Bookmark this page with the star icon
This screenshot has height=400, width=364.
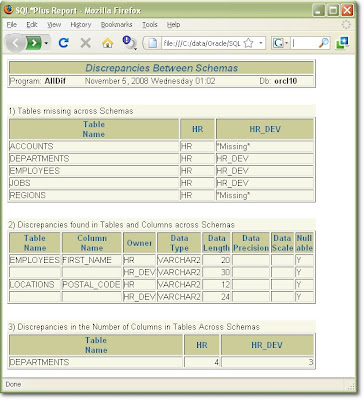click(x=249, y=43)
